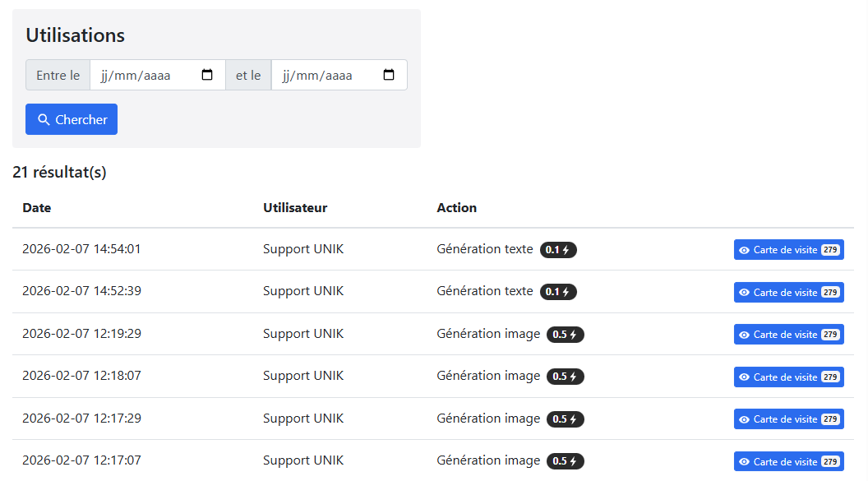868x481 pixels.
Task: Click the Date column header
Action: [x=37, y=208]
